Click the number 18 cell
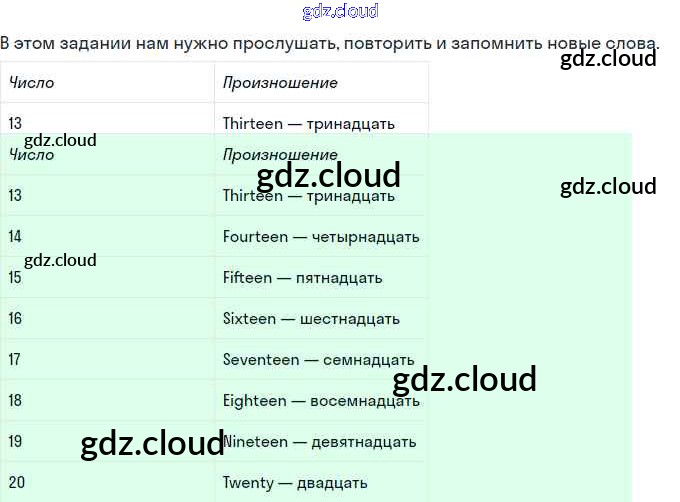The image size is (680, 502). coord(15,401)
